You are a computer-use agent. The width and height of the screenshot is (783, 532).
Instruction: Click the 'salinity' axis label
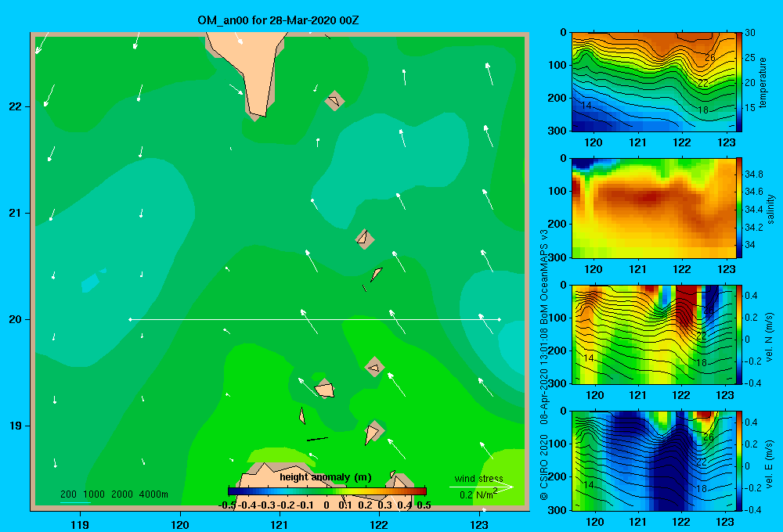click(x=770, y=209)
